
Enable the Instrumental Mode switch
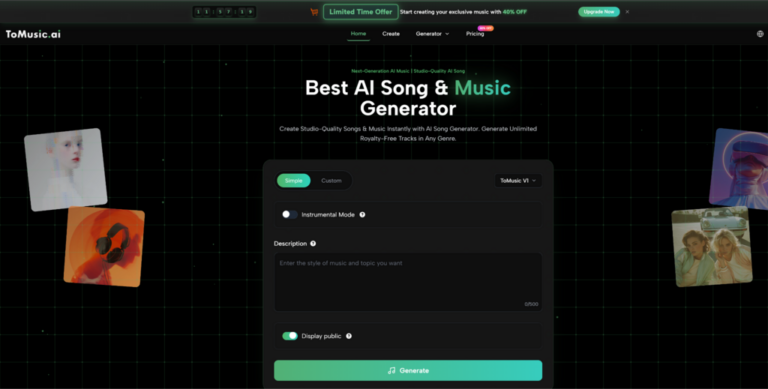289,215
